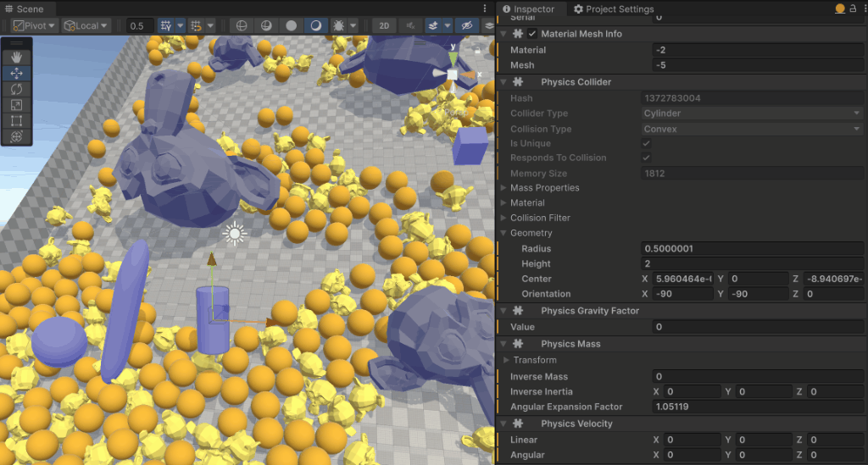Screen dimensions: 868x465
Task: Click the Physics Mass component puzzle icon
Action: tap(518, 344)
